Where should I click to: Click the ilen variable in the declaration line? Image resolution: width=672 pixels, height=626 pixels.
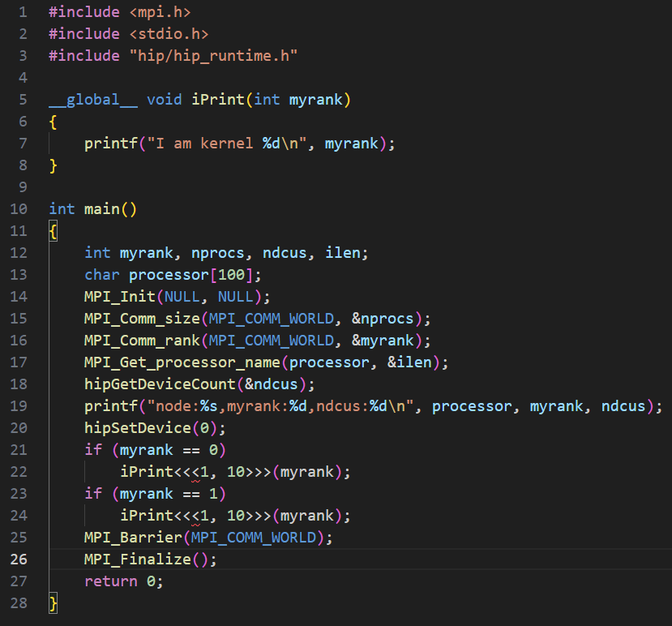point(342,253)
